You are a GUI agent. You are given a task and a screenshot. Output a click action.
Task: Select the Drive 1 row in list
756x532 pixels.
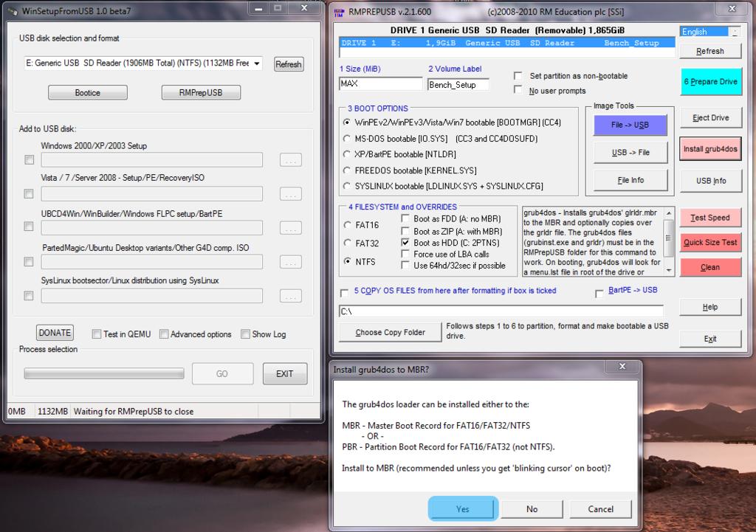[506, 43]
